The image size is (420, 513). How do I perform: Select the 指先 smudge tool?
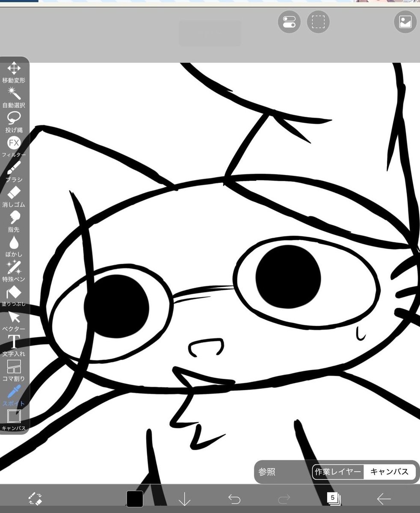(x=14, y=221)
